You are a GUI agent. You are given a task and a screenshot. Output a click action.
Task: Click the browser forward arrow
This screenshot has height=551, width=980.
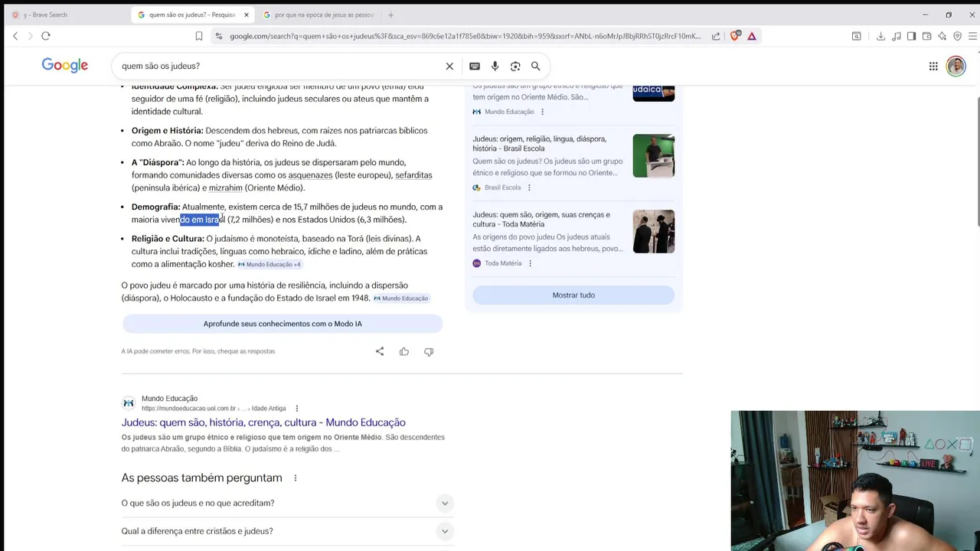coord(30,36)
